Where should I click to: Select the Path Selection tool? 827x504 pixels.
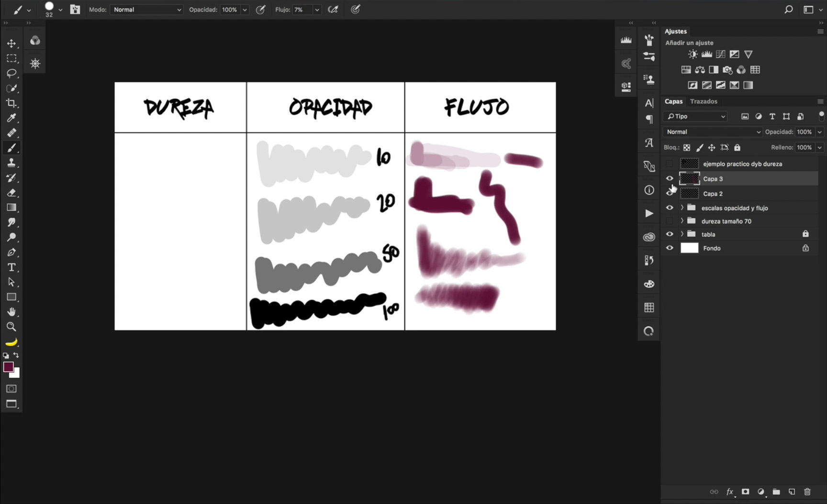coord(11,282)
